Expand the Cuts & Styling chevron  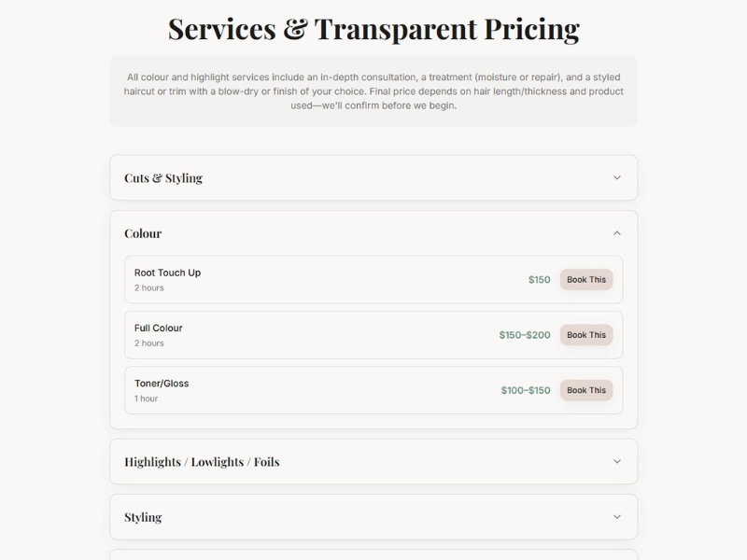(616, 177)
